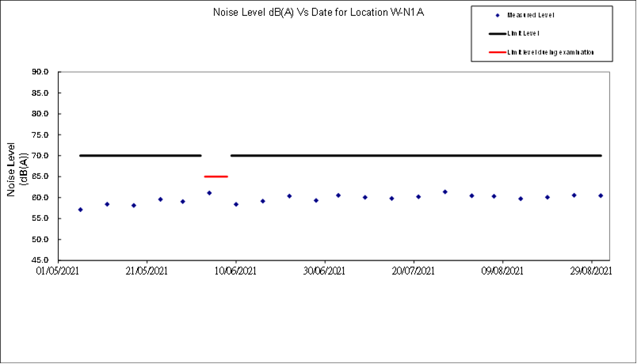
Task: Click the 45.0 y-axis tick label
Action: click(x=40, y=260)
